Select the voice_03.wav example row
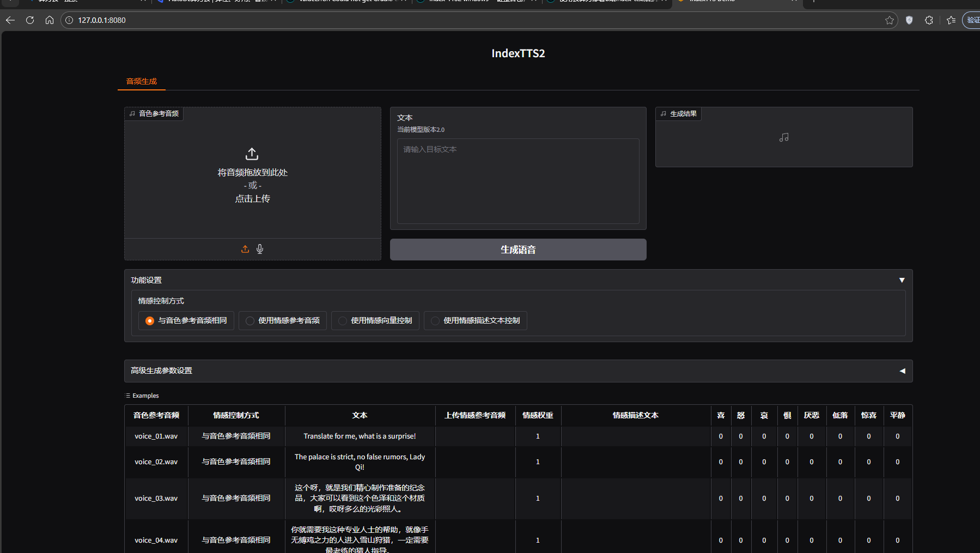 pyautogui.click(x=156, y=499)
